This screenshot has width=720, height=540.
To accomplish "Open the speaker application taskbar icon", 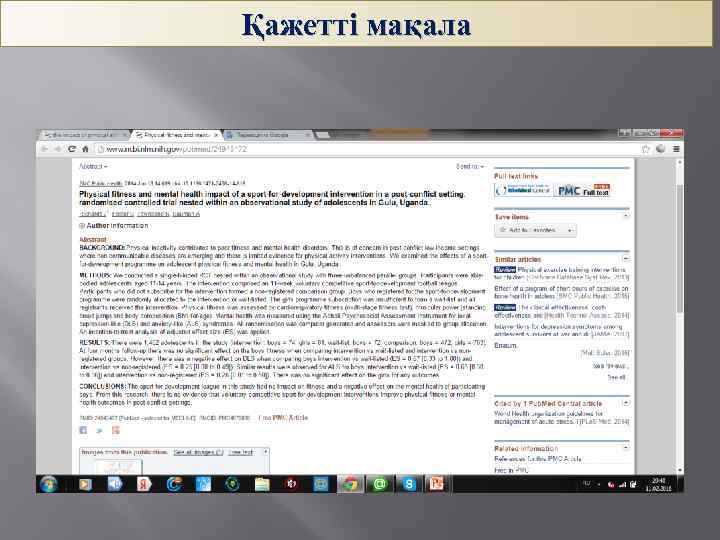I will click(114, 484).
